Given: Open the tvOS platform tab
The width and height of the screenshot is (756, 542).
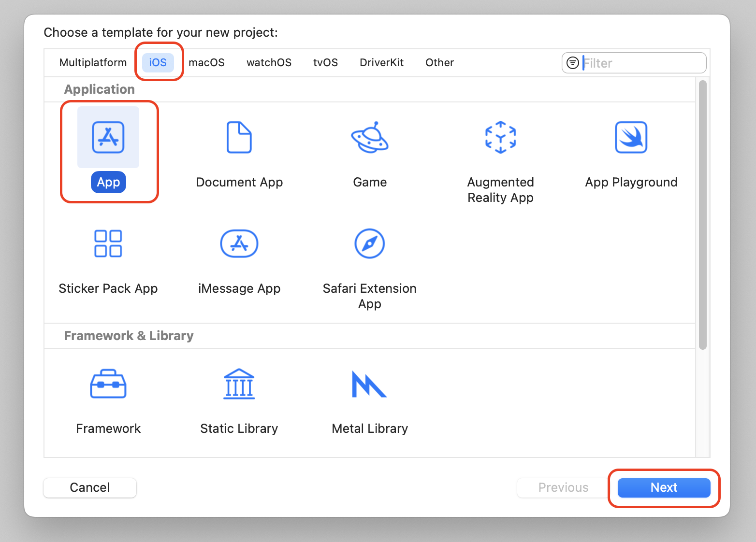Looking at the screenshot, I should 325,63.
